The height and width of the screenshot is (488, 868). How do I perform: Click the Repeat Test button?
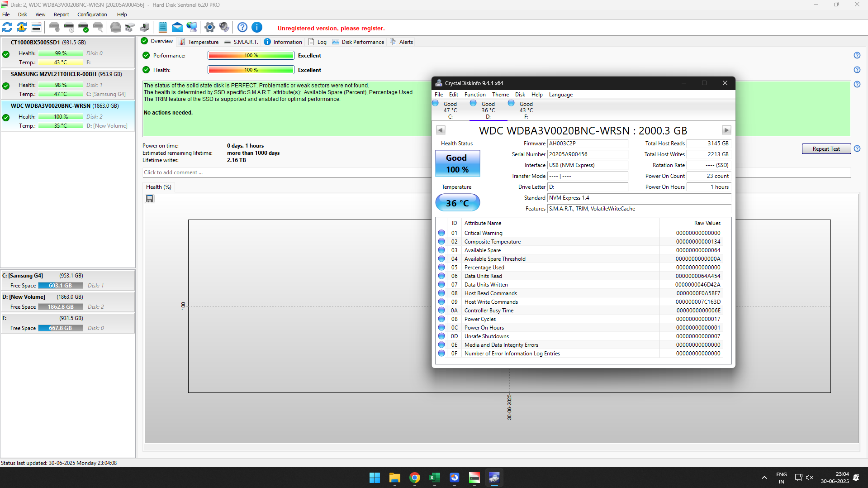[825, 149]
